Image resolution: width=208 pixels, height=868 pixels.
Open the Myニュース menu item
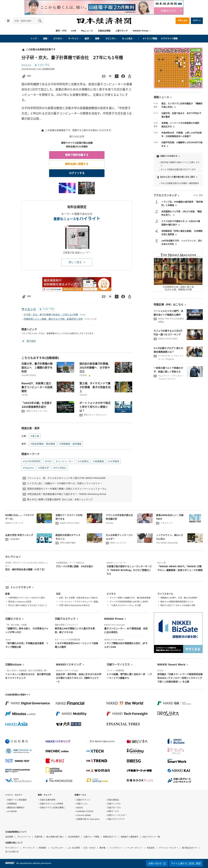click(x=87, y=31)
